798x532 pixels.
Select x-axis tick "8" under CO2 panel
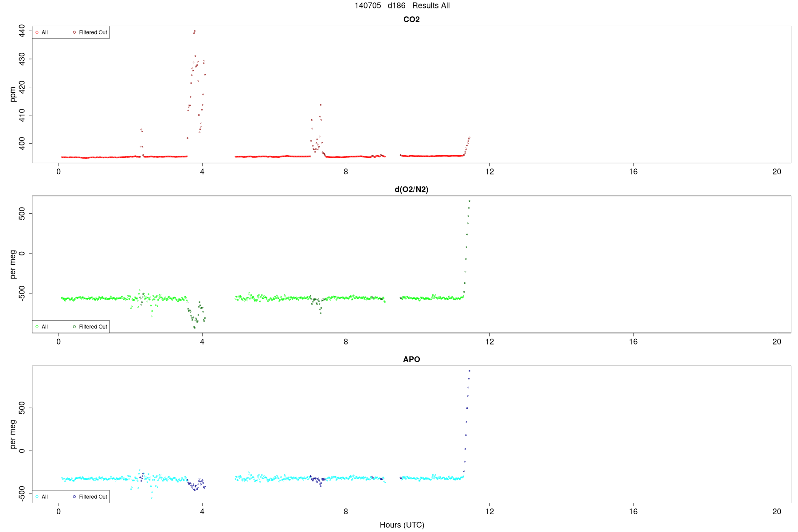point(346,172)
